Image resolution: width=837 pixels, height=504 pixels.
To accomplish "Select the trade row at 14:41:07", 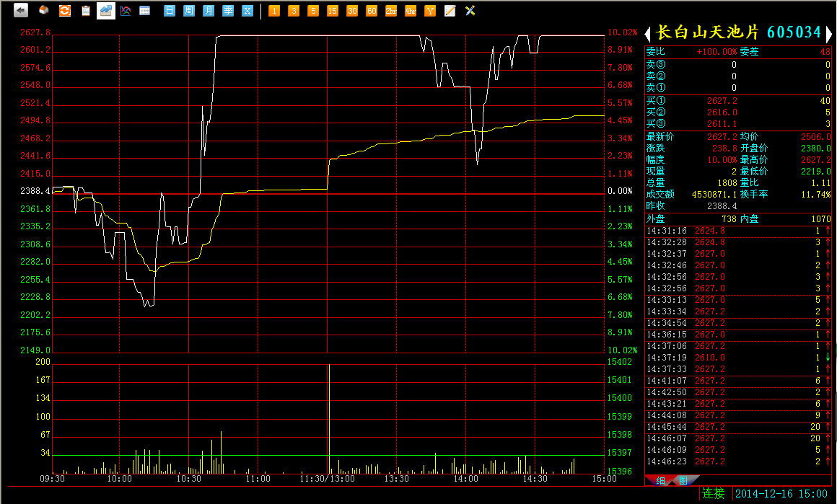I will (738, 380).
